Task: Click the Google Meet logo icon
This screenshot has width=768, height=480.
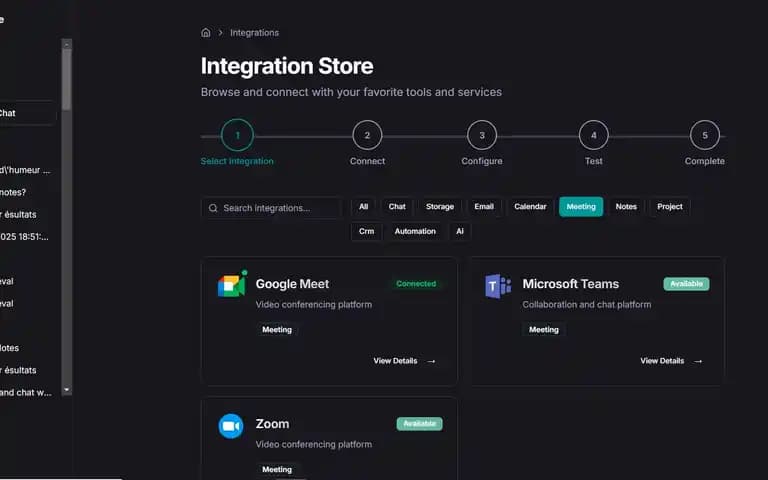Action: [x=232, y=284]
